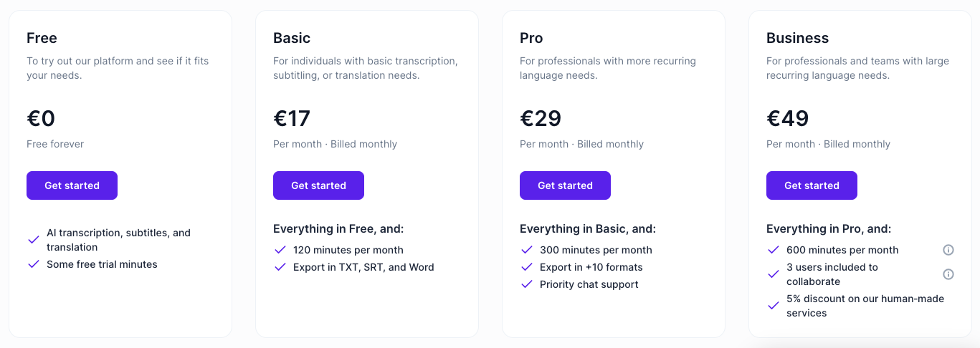Click checkmark beside 300 minutes per month
The width and height of the screenshot is (980, 348).
point(526,250)
